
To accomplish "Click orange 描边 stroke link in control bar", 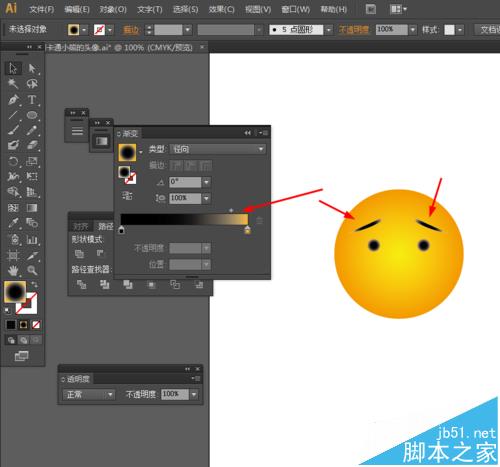I will (131, 30).
